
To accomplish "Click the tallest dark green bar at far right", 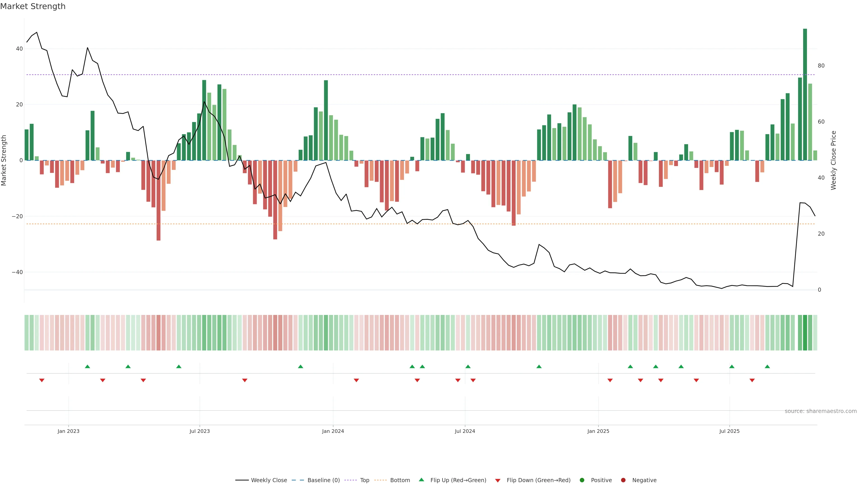I will tap(805, 94).
